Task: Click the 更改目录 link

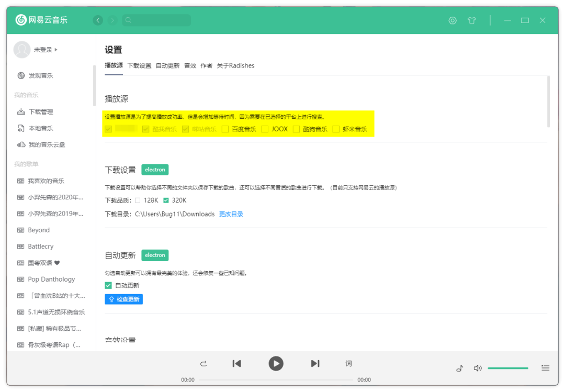Action: [231, 214]
